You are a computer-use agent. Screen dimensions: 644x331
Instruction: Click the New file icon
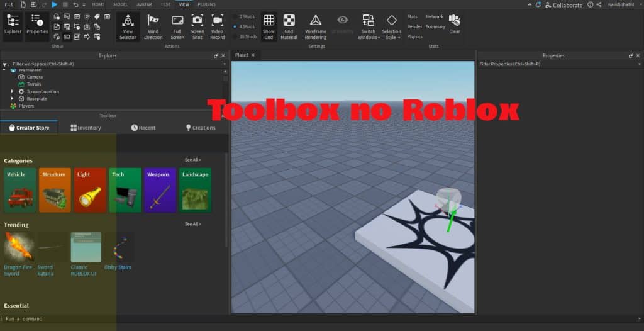(23, 4)
